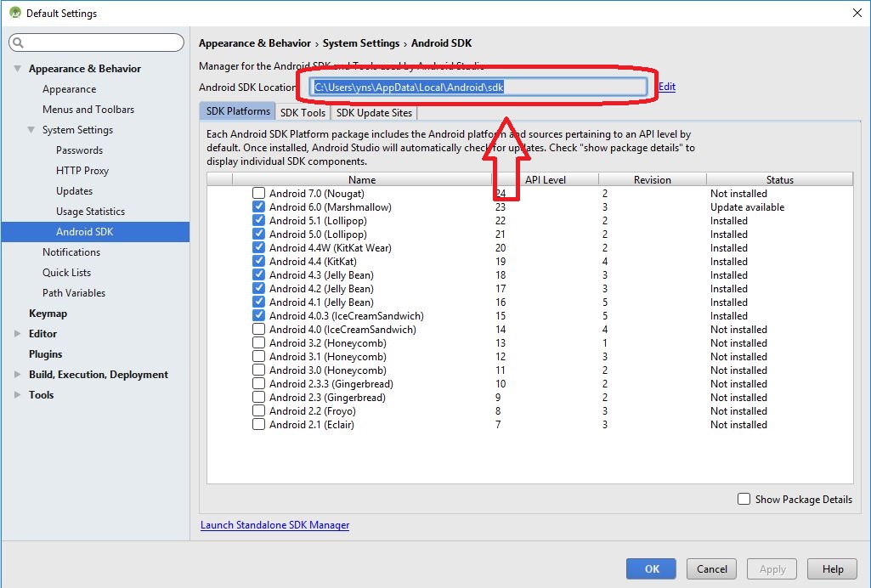Viewport: 871px width, 588px height.
Task: Click the 'Update available' status text
Action: pos(747,207)
